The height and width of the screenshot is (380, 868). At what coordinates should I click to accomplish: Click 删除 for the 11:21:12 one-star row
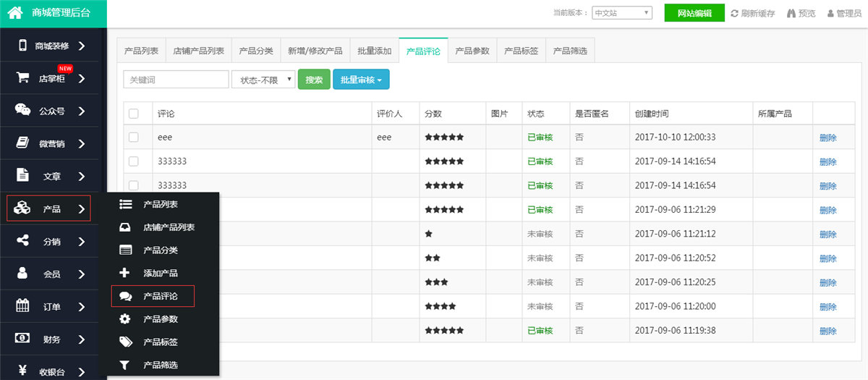coord(828,235)
